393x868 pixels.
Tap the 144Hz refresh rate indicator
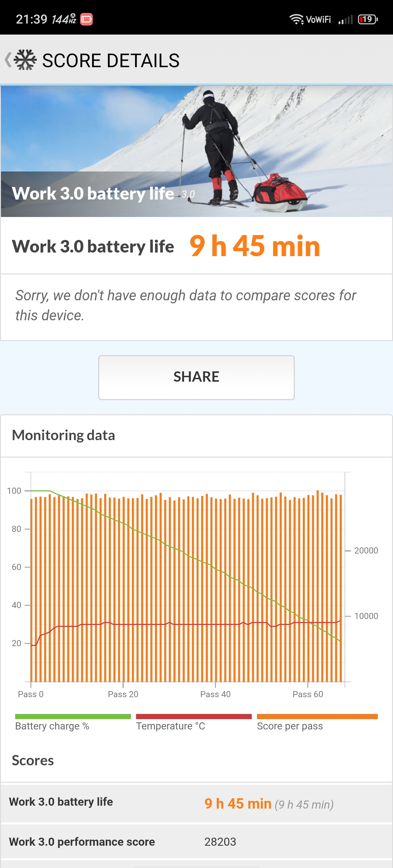64,19
